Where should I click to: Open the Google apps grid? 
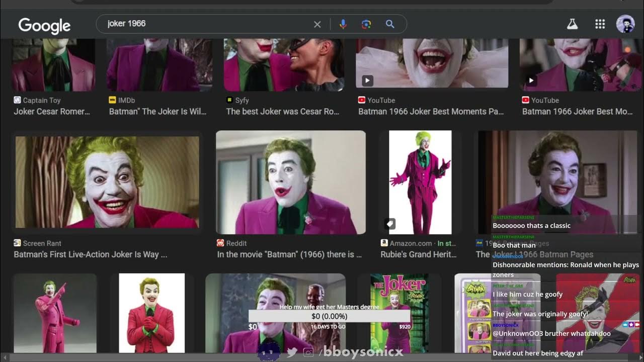pyautogui.click(x=600, y=24)
